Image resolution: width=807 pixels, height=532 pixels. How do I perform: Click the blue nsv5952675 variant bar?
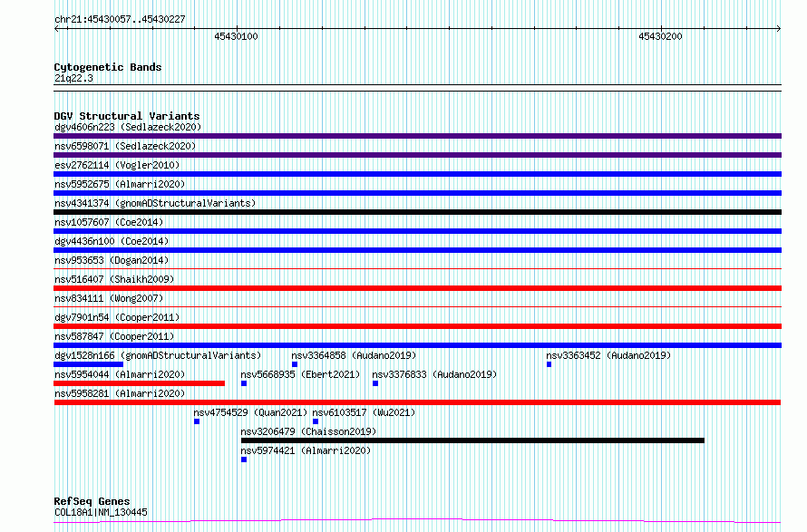point(417,193)
